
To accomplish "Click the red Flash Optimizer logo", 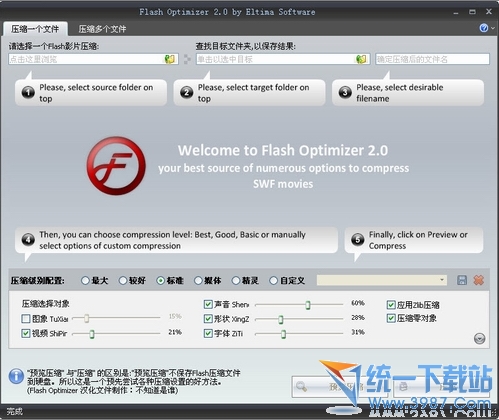I will (116, 166).
